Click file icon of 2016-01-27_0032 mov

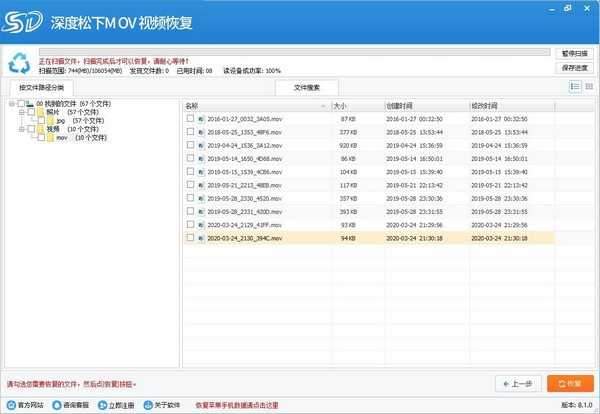(x=201, y=119)
